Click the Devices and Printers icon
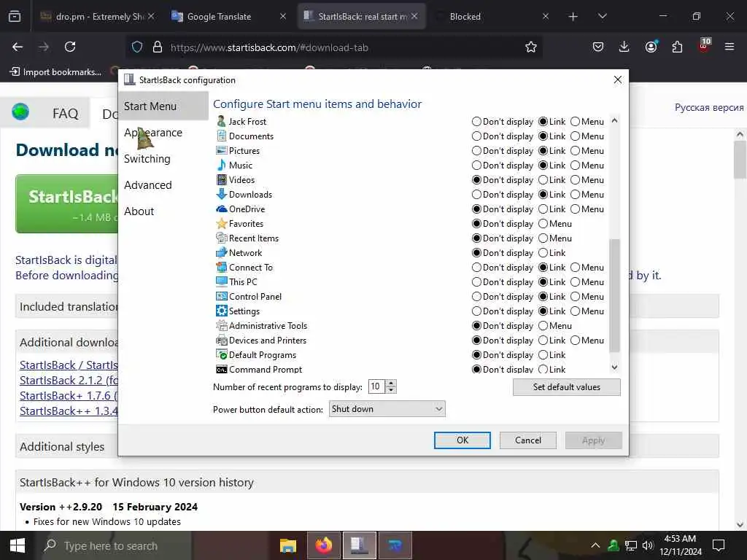The height and width of the screenshot is (560, 747). coord(221,341)
